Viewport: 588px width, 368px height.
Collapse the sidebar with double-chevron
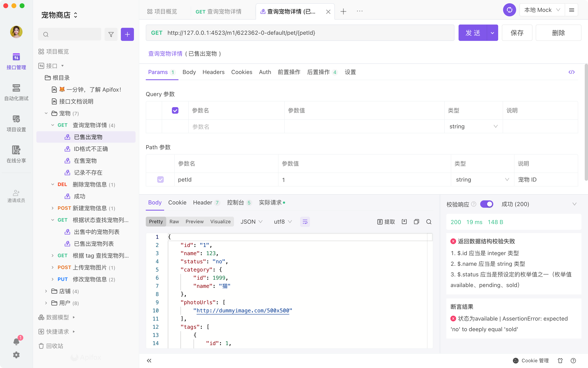click(x=149, y=360)
